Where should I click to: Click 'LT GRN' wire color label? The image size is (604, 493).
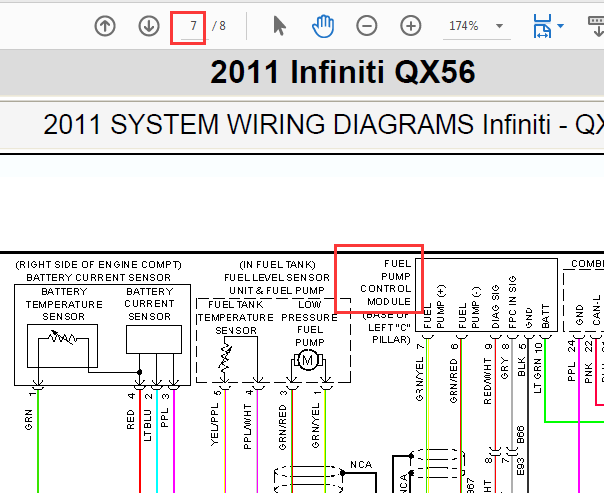point(538,376)
